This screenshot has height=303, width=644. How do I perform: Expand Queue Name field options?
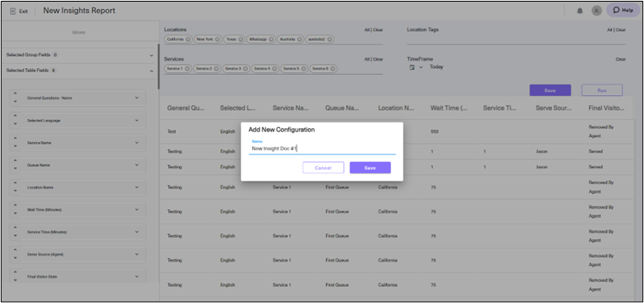[136, 164]
